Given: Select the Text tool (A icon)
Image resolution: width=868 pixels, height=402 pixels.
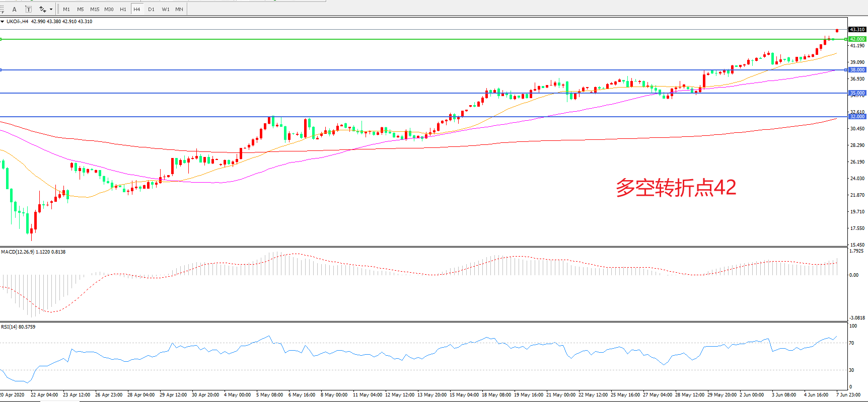Looking at the screenshot, I should pos(14,9).
